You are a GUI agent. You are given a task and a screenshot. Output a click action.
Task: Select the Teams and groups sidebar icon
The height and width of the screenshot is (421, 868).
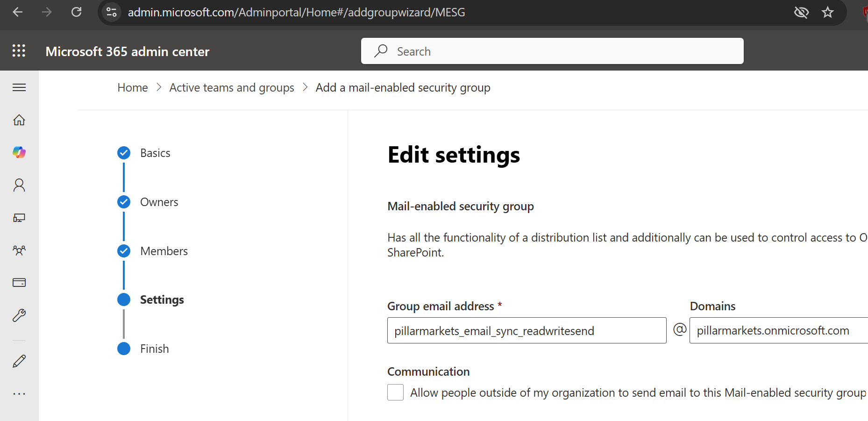[x=19, y=250]
